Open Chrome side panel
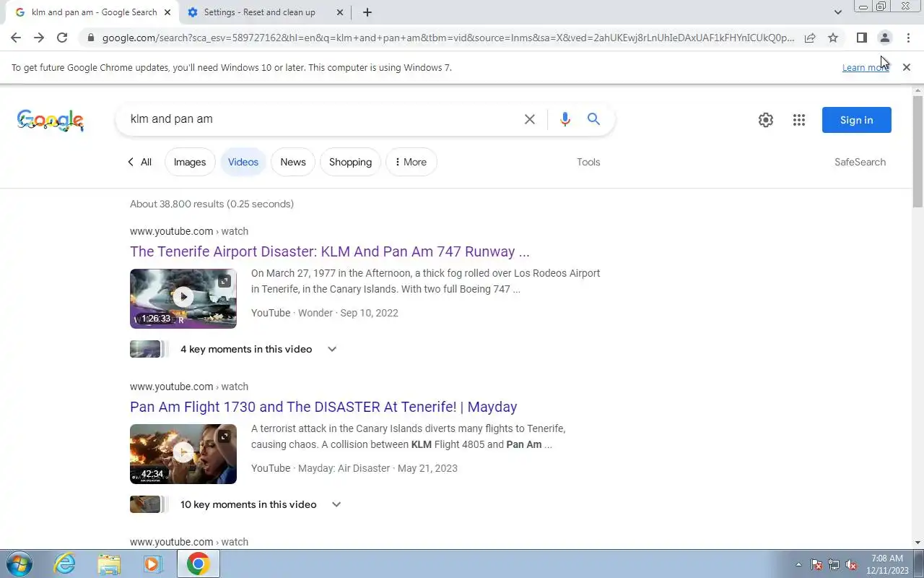Viewport: 924px width, 578px height. 861,38
